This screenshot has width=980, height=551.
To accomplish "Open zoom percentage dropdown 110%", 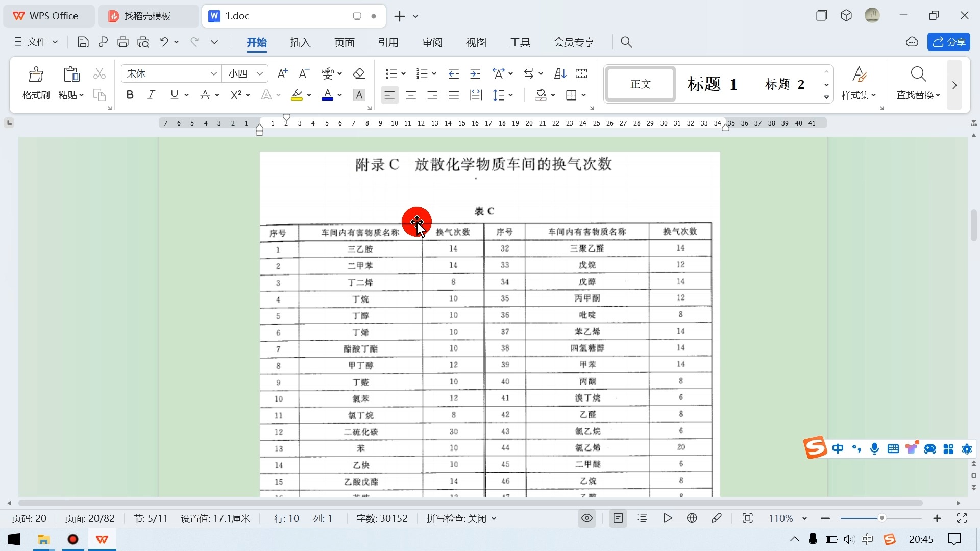I will (804, 518).
